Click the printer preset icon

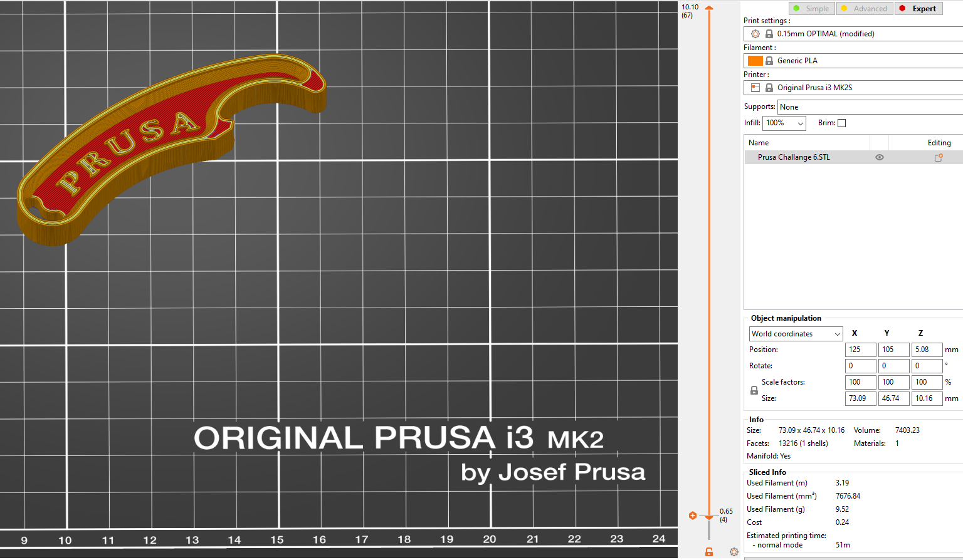tap(755, 88)
